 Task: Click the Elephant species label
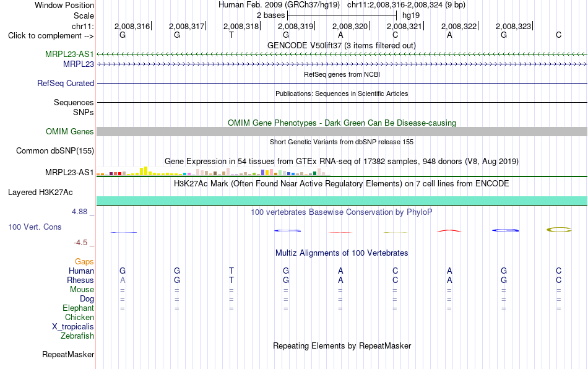tap(78, 308)
